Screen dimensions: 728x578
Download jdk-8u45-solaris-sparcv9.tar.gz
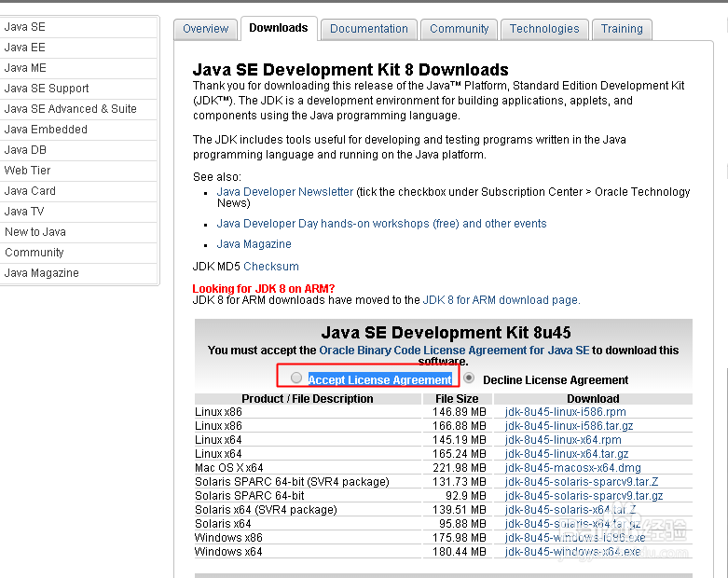[584, 495]
